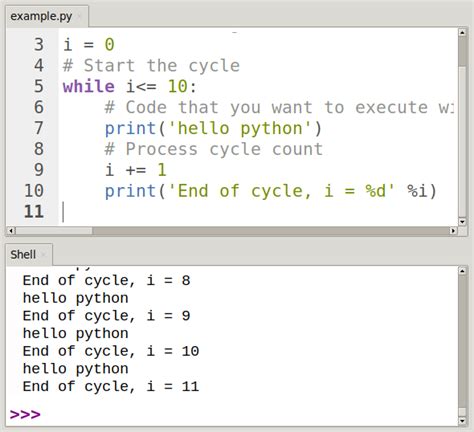Click the 'while' keyword on line 5
474x432 pixels.
click(89, 87)
